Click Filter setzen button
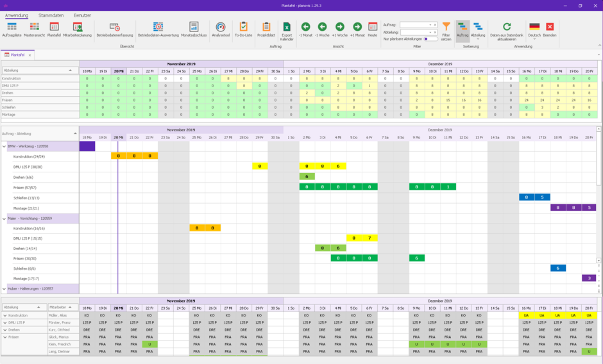This screenshot has width=603, height=364. (x=446, y=29)
